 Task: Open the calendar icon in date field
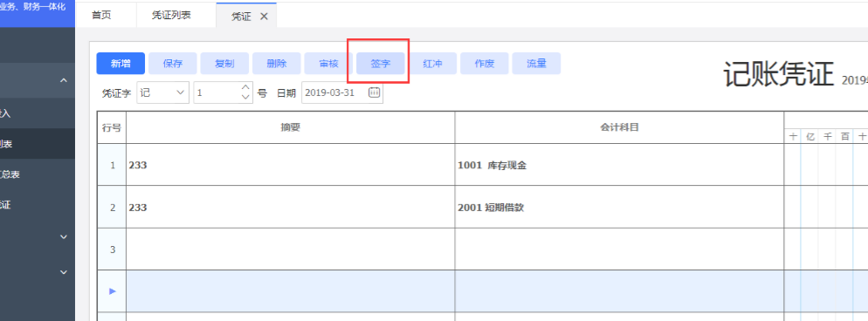pyautogui.click(x=375, y=92)
